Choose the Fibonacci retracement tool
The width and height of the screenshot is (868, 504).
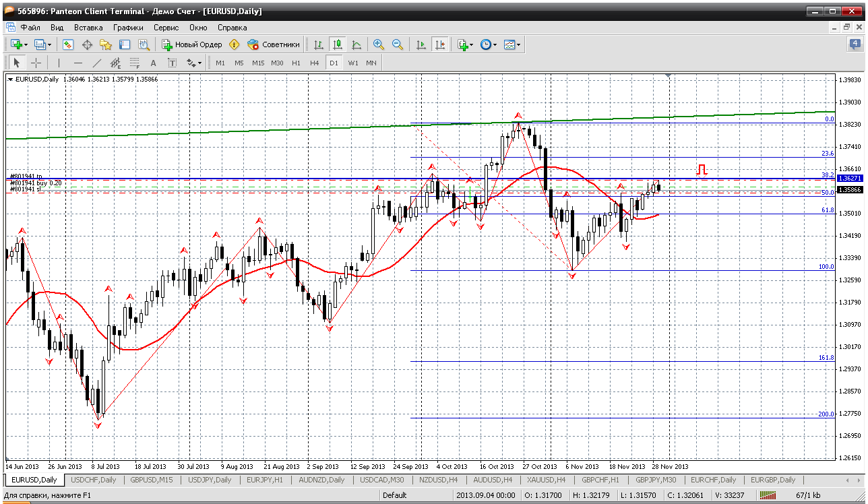pos(135,63)
